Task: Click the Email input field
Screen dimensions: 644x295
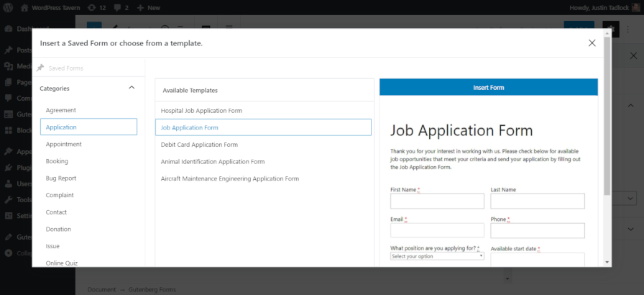Action: pyautogui.click(x=437, y=230)
